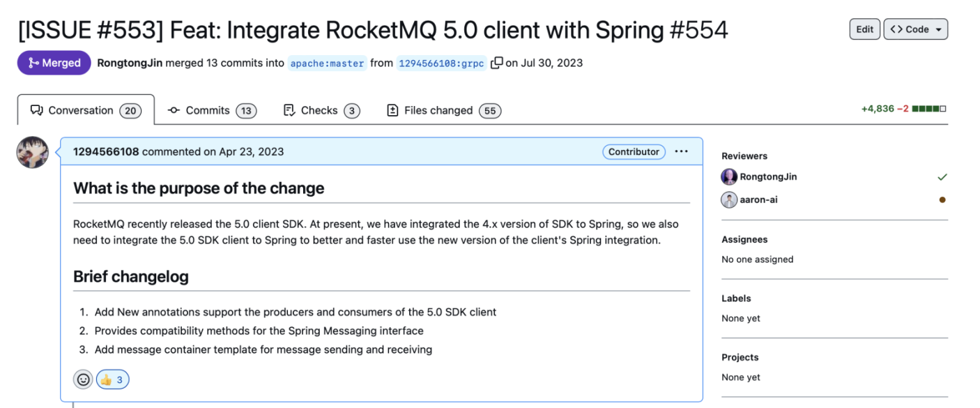The width and height of the screenshot is (980, 408).
Task: Click RongtongJin reviewer avatar
Action: [x=729, y=177]
